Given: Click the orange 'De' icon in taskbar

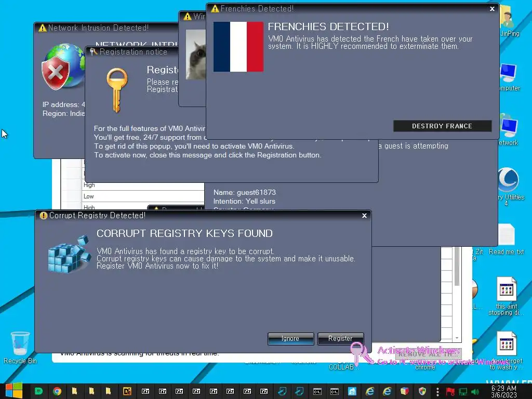Looking at the screenshot, I should point(127,392).
